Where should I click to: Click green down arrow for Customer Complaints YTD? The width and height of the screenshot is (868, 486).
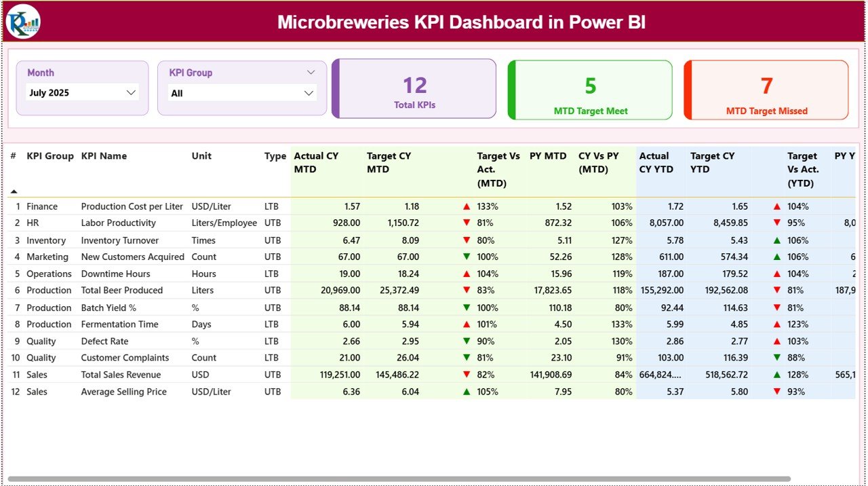click(x=777, y=358)
